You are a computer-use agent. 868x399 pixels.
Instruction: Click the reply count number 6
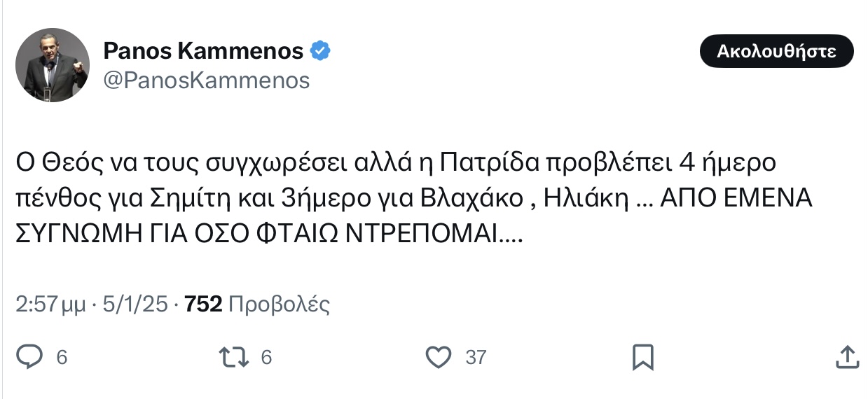click(62, 358)
